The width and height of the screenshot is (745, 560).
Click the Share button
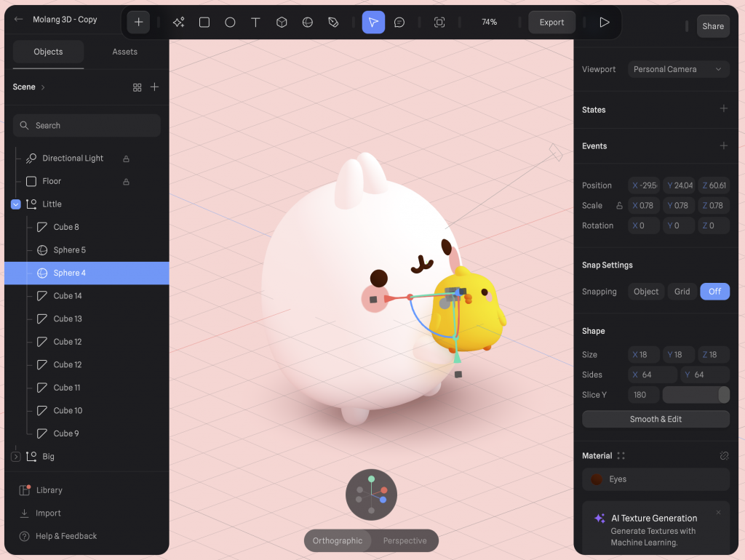click(713, 26)
